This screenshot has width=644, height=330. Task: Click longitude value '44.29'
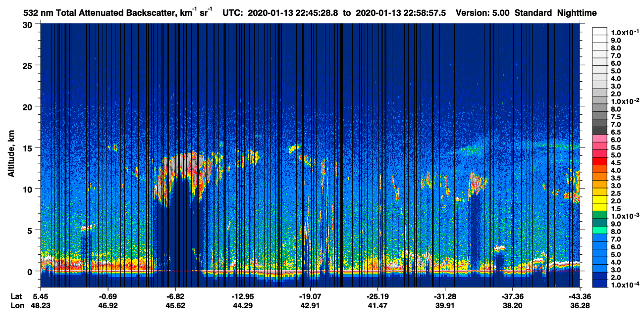point(243,306)
